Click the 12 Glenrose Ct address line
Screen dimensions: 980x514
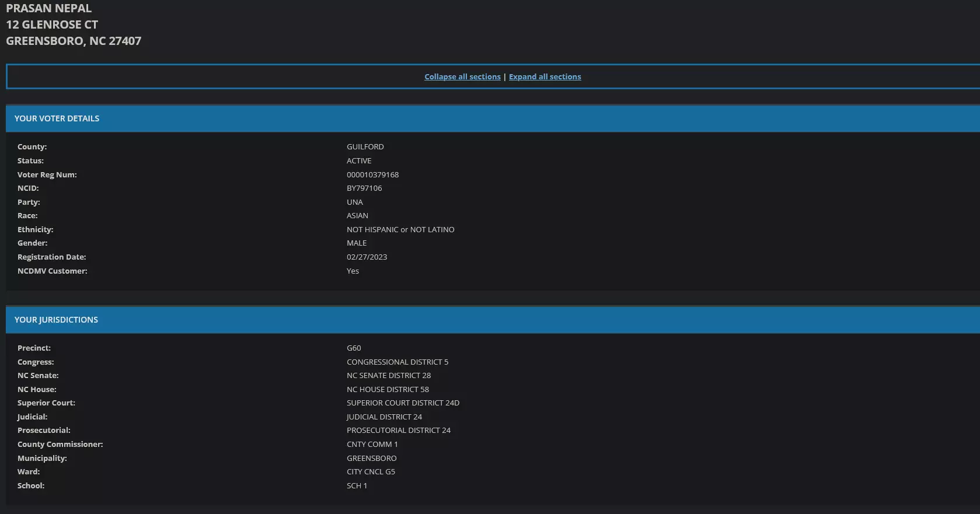(x=52, y=25)
